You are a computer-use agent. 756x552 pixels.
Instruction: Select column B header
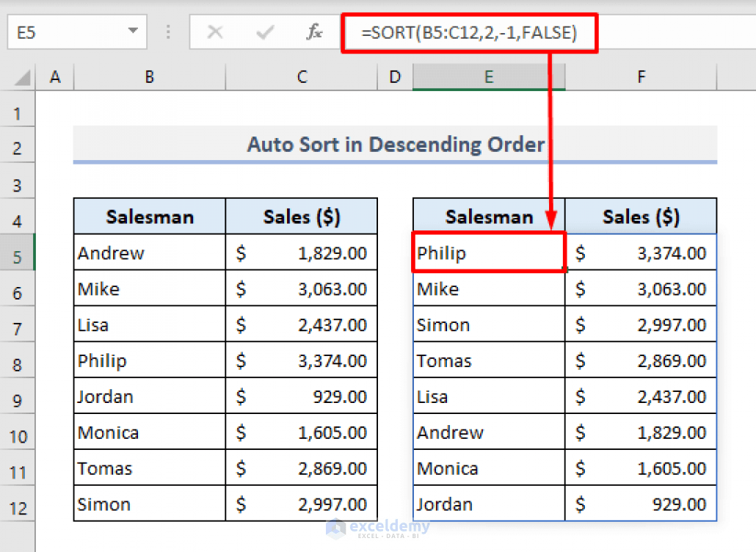[x=149, y=76]
